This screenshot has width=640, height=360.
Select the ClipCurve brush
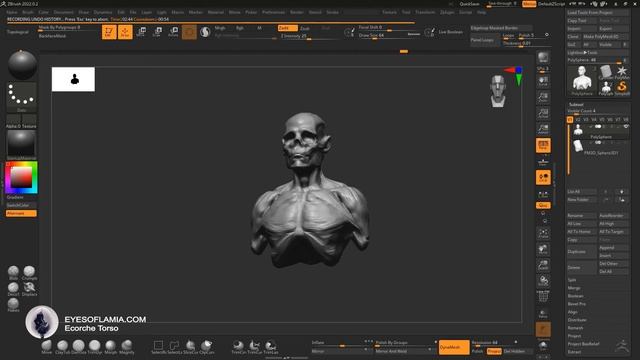(x=207, y=347)
